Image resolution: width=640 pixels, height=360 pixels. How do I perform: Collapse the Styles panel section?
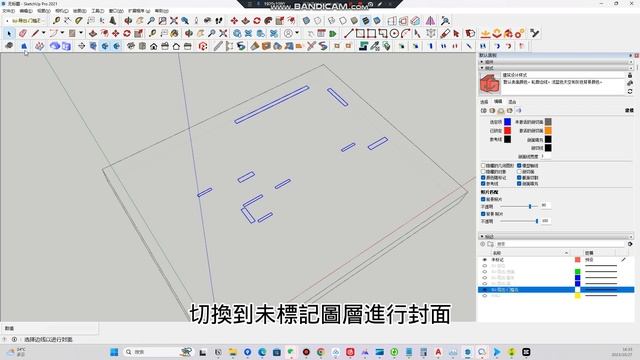click(482, 68)
